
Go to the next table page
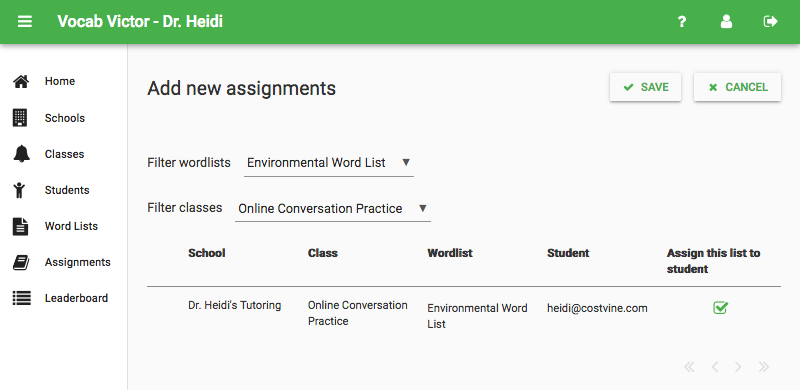pos(738,367)
